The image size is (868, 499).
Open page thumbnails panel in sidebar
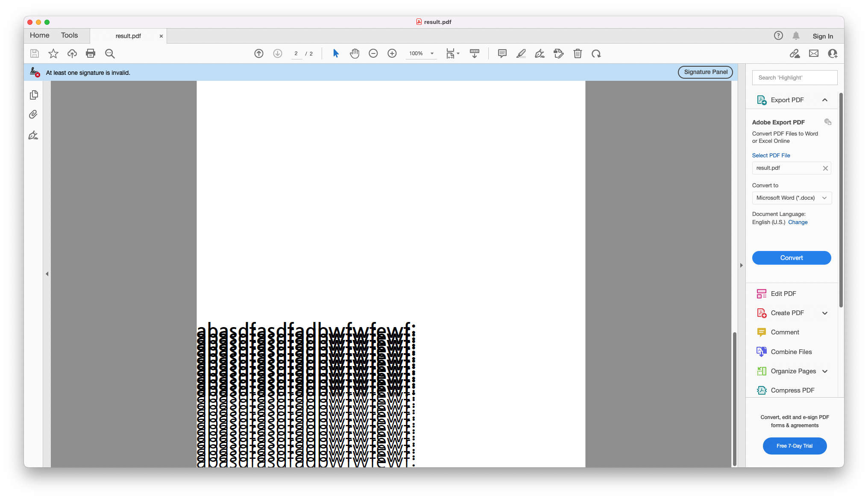tap(34, 95)
